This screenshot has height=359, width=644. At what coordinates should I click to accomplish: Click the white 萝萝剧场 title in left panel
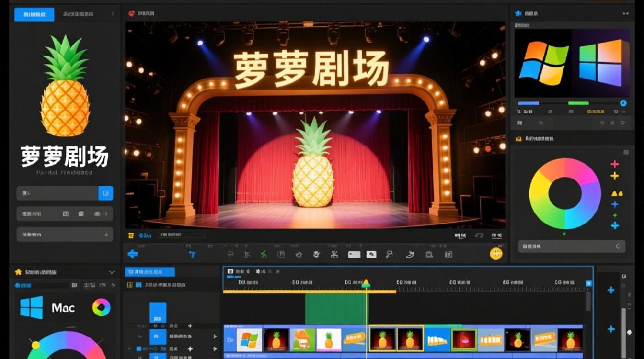(65, 157)
